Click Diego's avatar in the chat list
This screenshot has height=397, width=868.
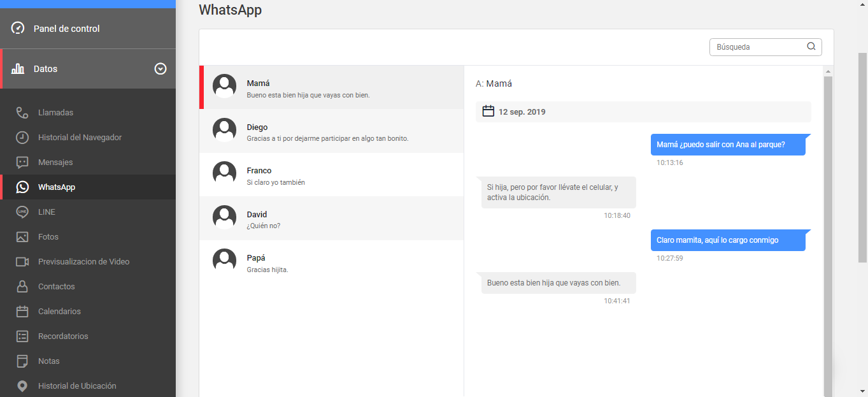(225, 130)
